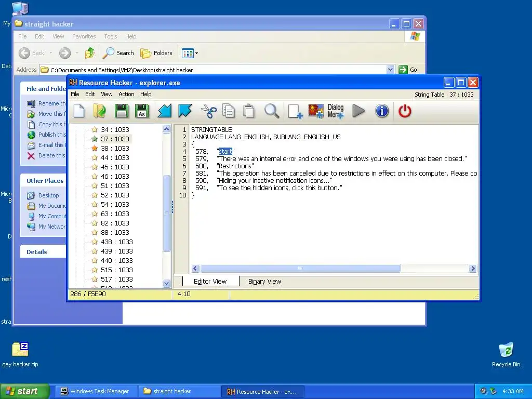
Task: Click the editor horizontal scrollbar left arrow
Action: (x=195, y=269)
